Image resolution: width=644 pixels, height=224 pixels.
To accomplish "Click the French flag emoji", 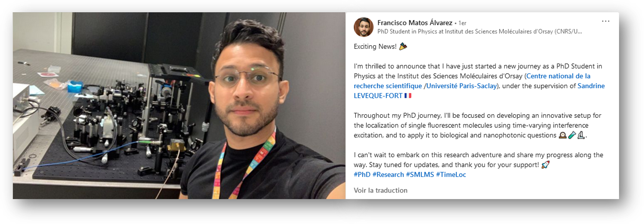I will coord(408,96).
